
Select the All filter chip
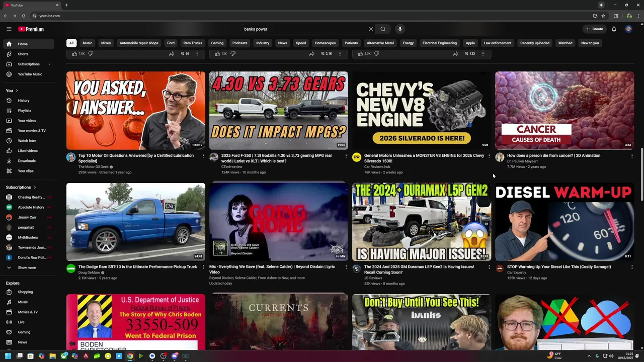71,43
